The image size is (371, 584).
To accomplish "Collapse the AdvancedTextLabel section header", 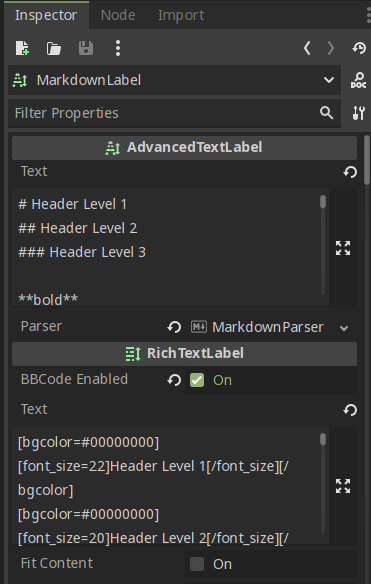I will click(184, 147).
